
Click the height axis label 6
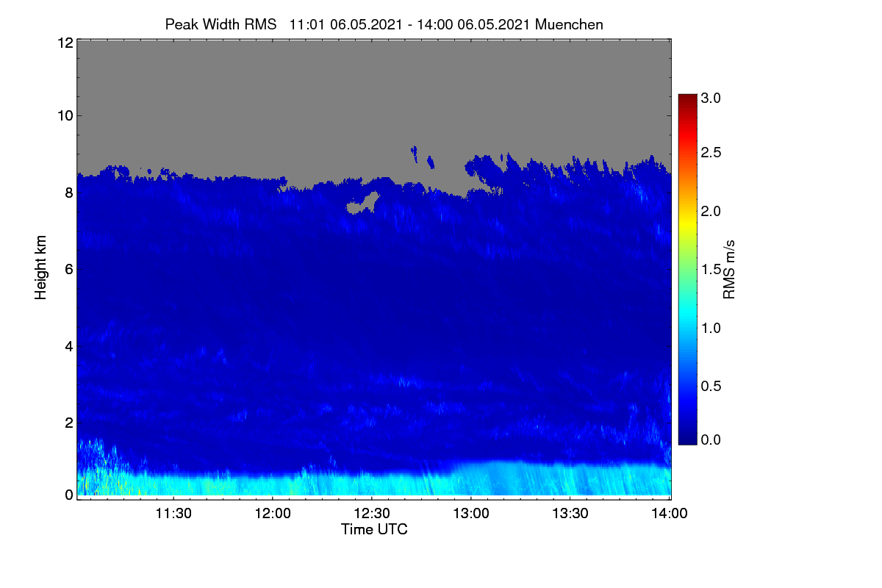point(68,268)
